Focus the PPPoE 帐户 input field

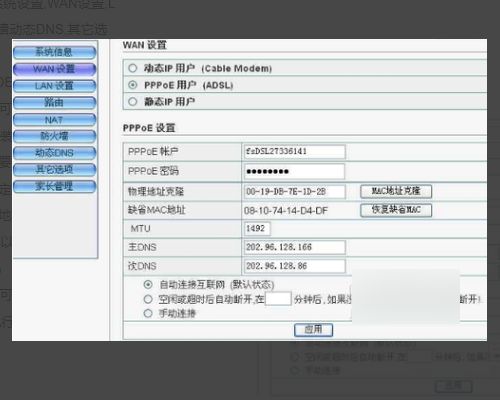point(295,152)
